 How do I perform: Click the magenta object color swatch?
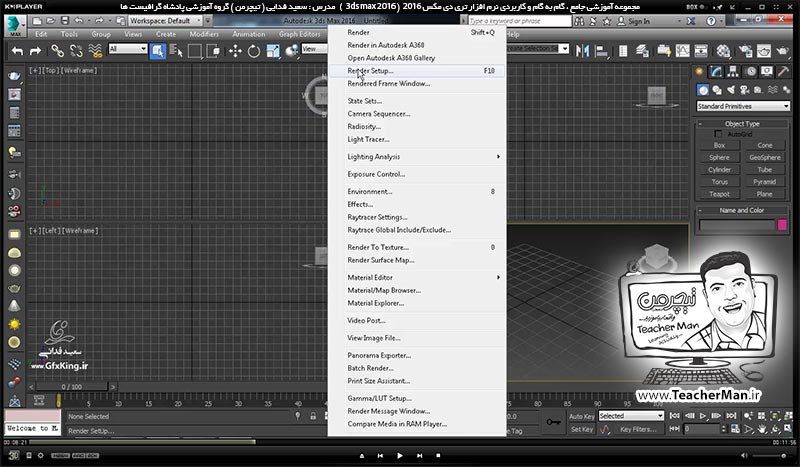(782, 225)
